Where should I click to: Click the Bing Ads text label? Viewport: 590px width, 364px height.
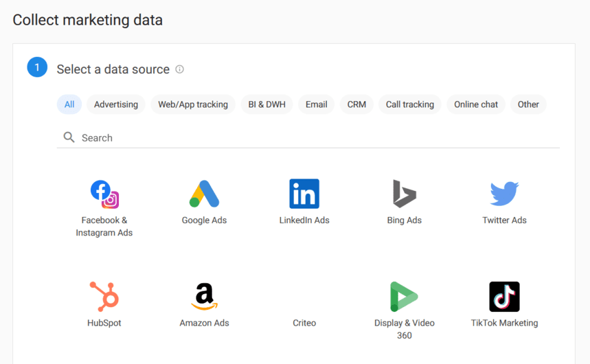point(405,220)
